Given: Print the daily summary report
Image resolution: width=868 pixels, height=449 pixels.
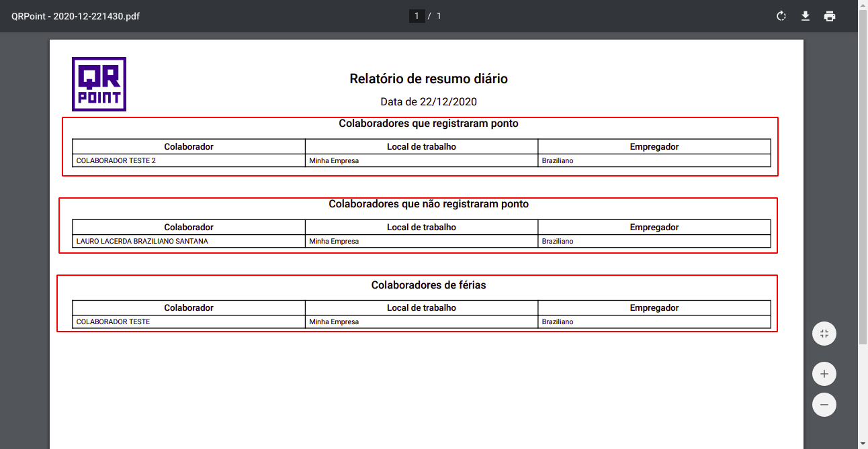Looking at the screenshot, I should tap(830, 16).
